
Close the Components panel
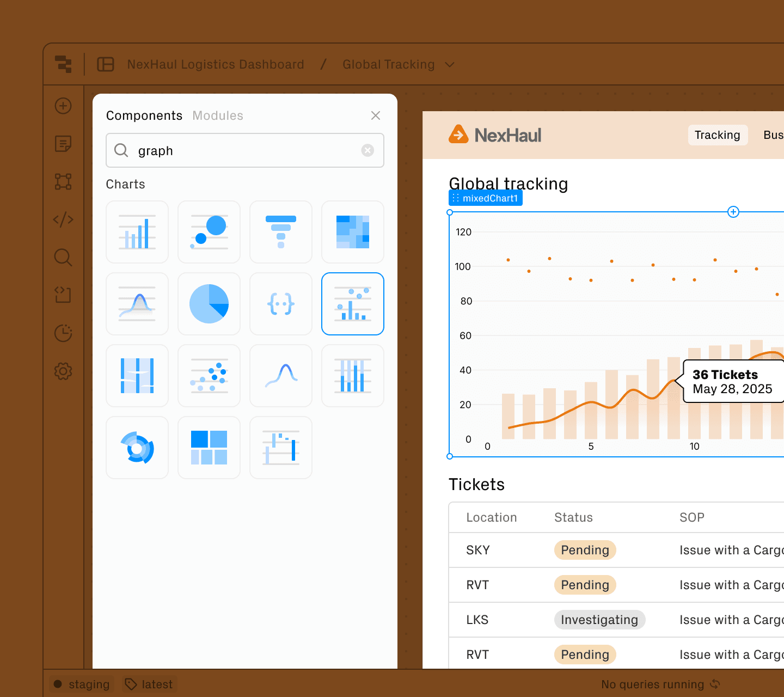tap(376, 115)
